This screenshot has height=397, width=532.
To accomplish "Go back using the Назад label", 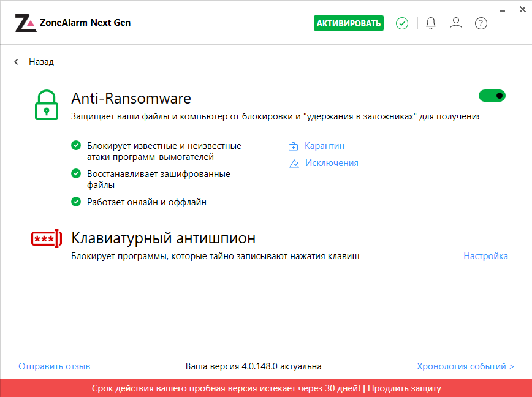I will tap(41, 62).
